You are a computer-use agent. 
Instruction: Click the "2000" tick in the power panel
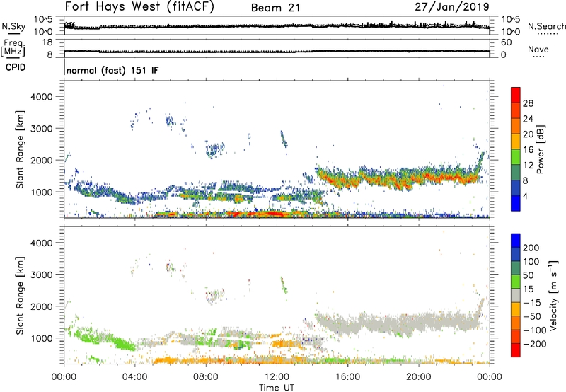click(x=41, y=160)
